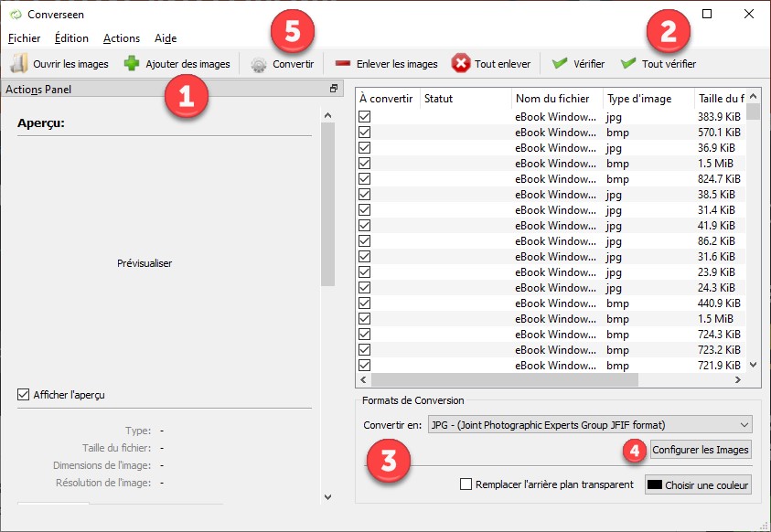The width and height of the screenshot is (771, 532).
Task: Enable Remplacer l'arrière plan transparent checkbox
Action: (x=466, y=484)
